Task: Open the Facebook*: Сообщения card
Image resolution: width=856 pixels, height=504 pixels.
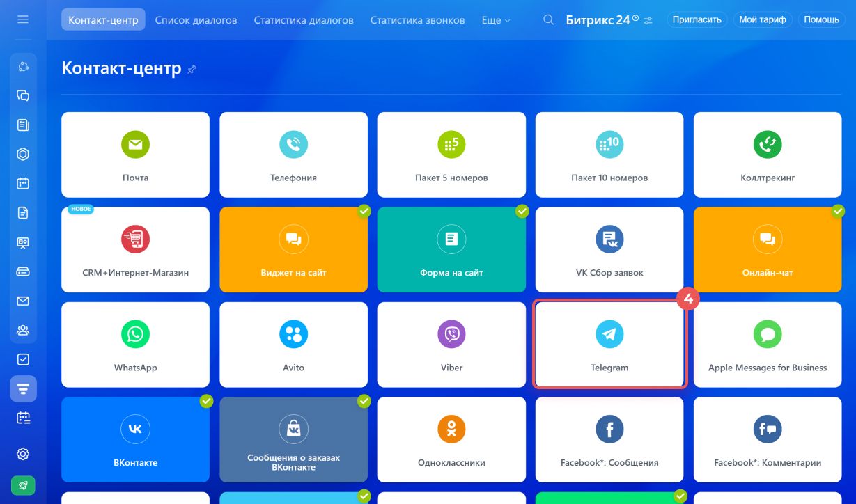Action: click(x=609, y=439)
